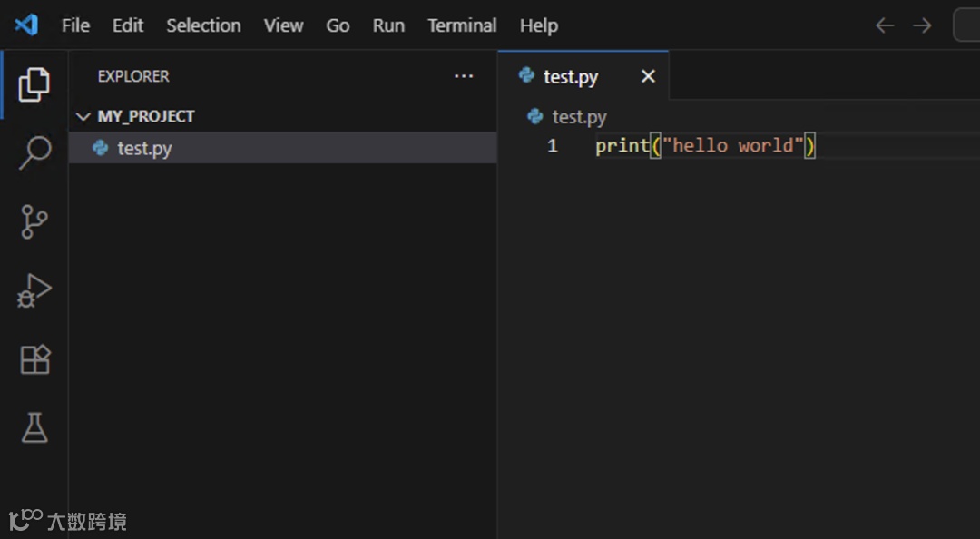
Task: Open the Testing flask icon
Action: (x=34, y=428)
